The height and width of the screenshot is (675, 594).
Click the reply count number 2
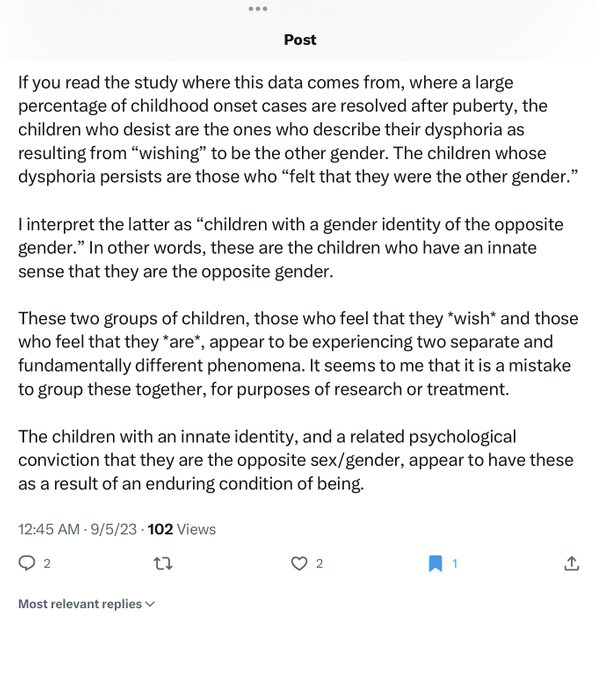click(47, 564)
